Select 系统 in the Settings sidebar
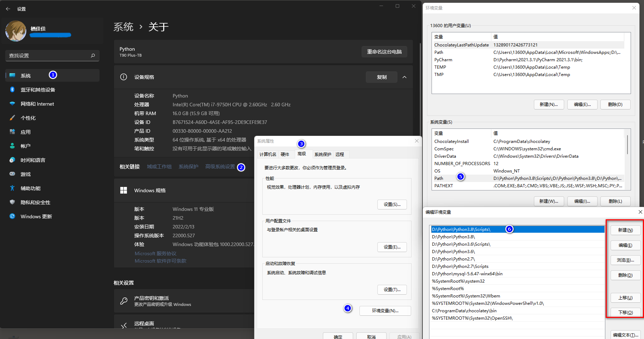The height and width of the screenshot is (339, 644). click(x=52, y=75)
